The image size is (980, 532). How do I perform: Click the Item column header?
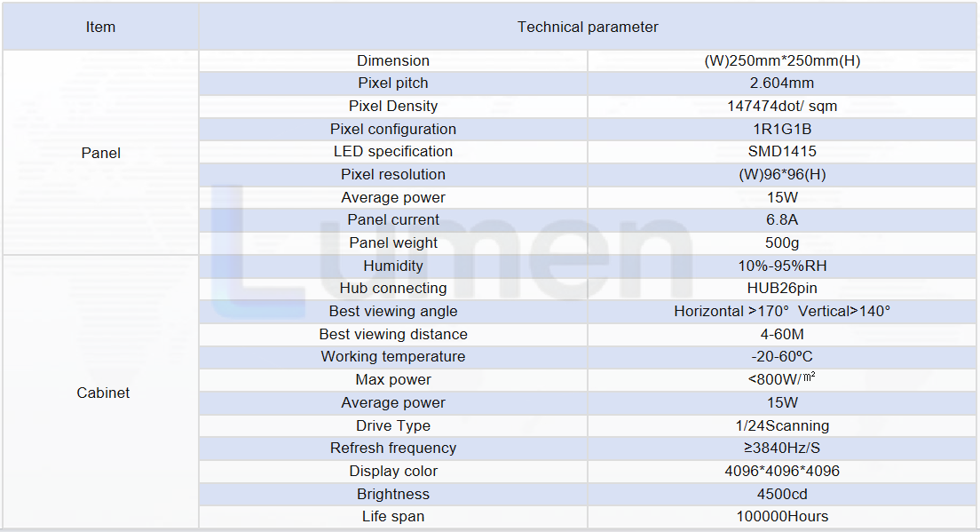[100, 27]
